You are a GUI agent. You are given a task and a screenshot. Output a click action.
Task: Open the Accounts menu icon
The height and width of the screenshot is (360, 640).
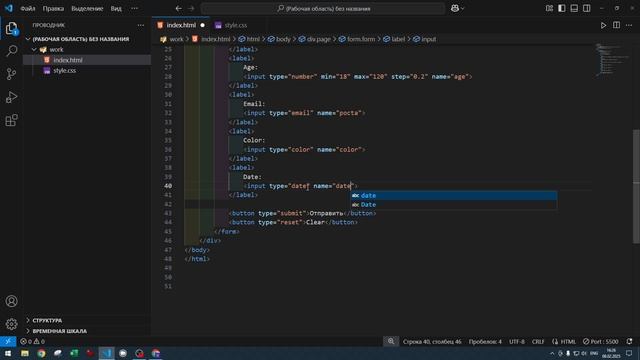click(x=11, y=301)
